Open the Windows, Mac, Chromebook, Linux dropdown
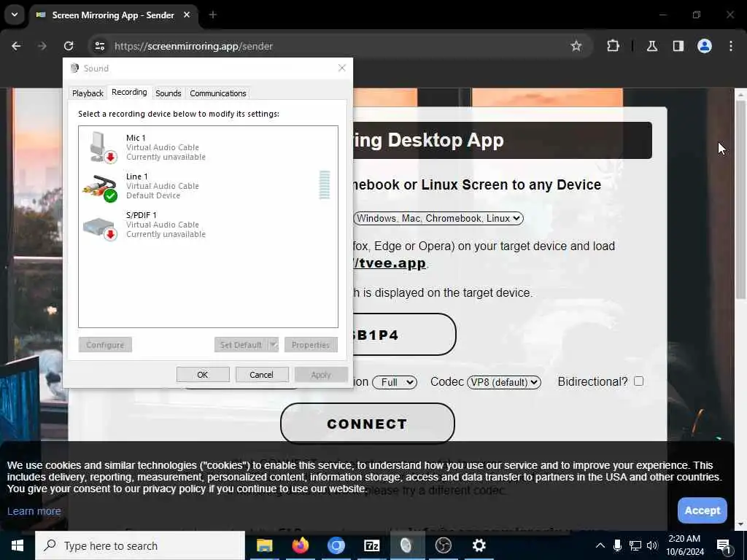Viewport: 747px width, 560px height. point(438,218)
